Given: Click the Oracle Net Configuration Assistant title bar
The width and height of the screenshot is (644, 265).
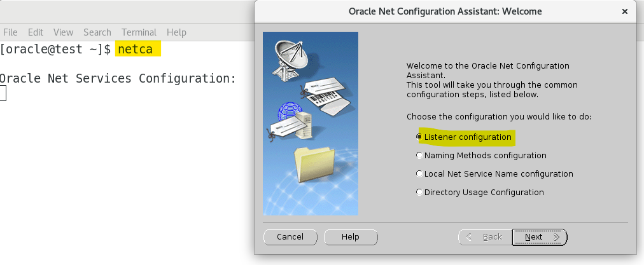Looking at the screenshot, I should (x=445, y=11).
